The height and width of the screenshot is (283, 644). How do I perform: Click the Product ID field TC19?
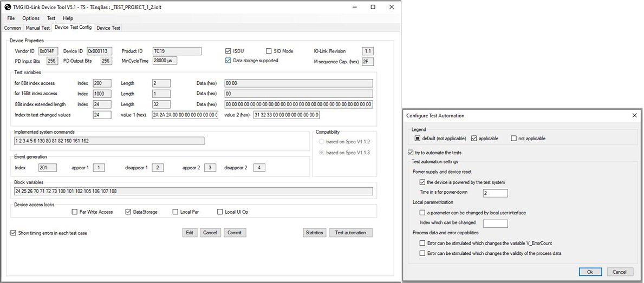(177, 51)
